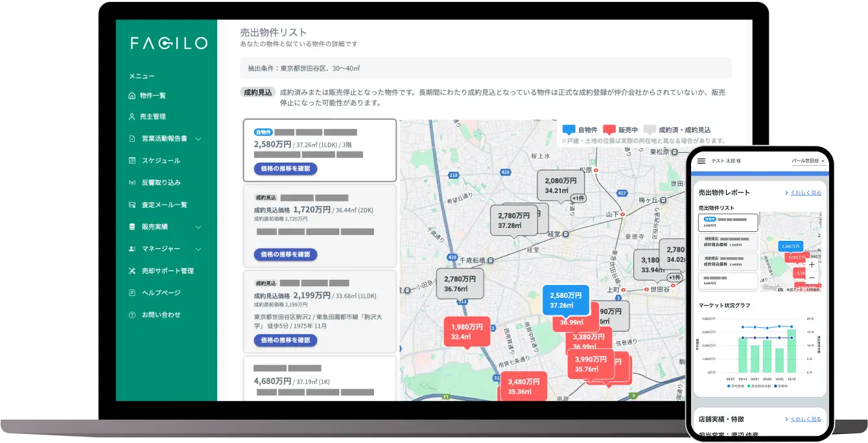Open the hamburger menu on the mobile report
This screenshot has height=443, width=868.
701,161
